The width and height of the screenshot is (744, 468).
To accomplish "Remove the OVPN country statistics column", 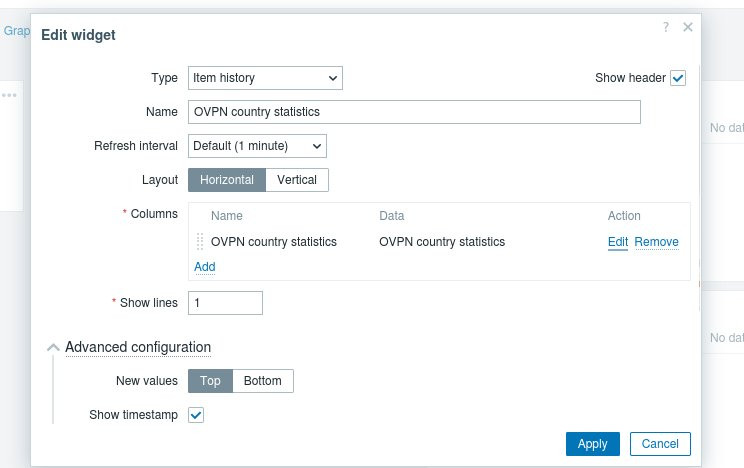I will (x=656, y=242).
